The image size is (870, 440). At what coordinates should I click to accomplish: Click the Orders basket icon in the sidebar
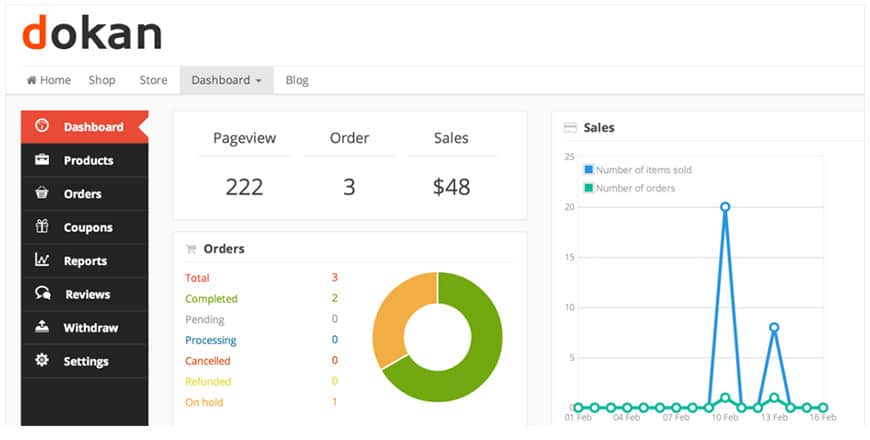[42, 193]
